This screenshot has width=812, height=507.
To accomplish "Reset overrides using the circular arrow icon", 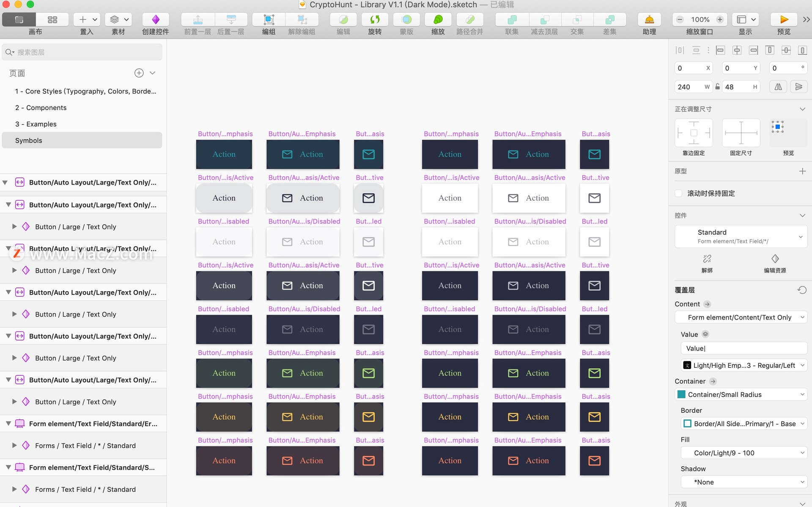I will pyautogui.click(x=802, y=290).
